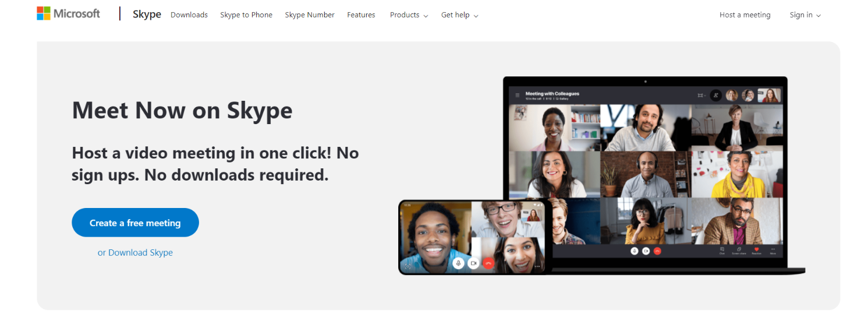Open the Sign in dropdown
This screenshot has height=335, width=868.
pos(805,15)
